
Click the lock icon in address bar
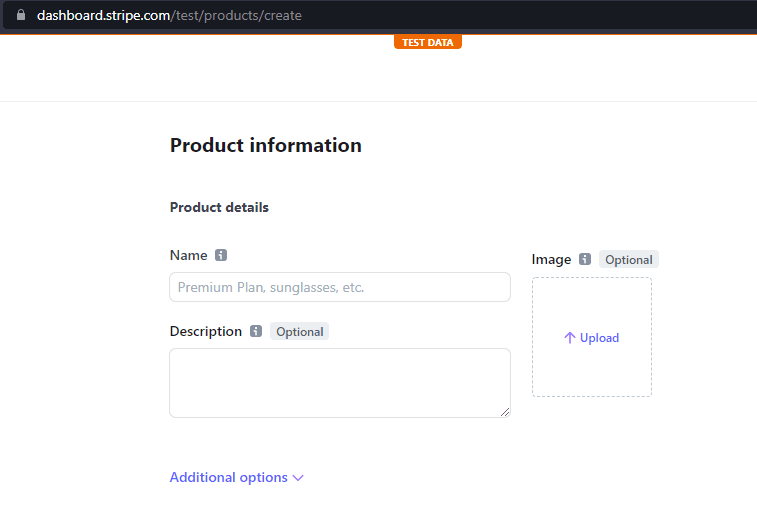pyautogui.click(x=20, y=16)
